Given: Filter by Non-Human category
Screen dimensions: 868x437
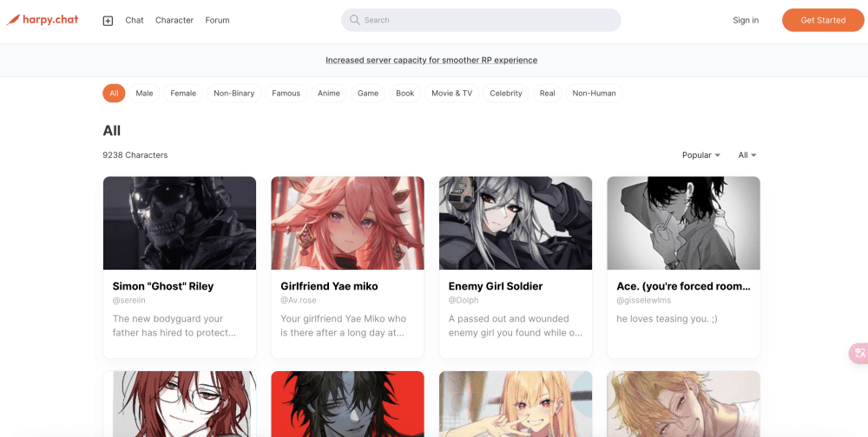Looking at the screenshot, I should (594, 93).
